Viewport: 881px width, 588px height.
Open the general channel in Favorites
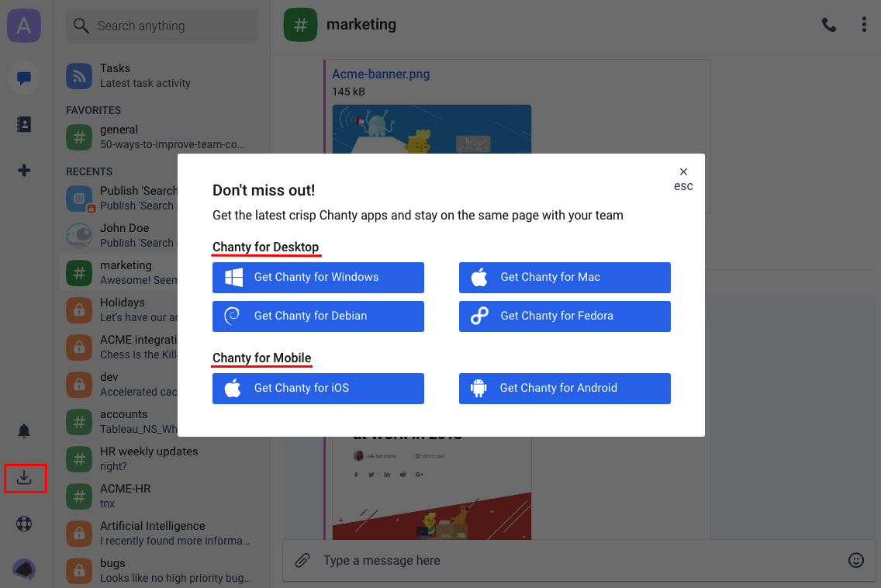tap(162, 137)
